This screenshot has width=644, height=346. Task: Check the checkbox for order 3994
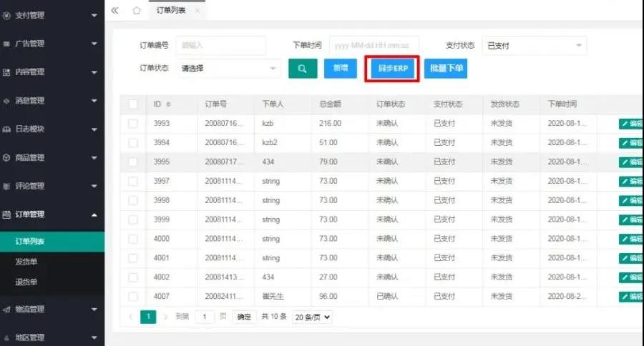(x=133, y=143)
